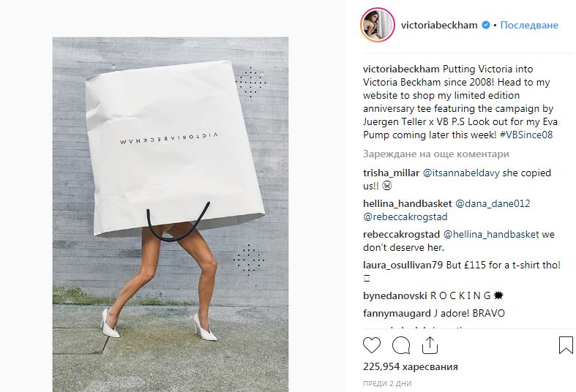Share the post with the share icon

[x=430, y=345]
